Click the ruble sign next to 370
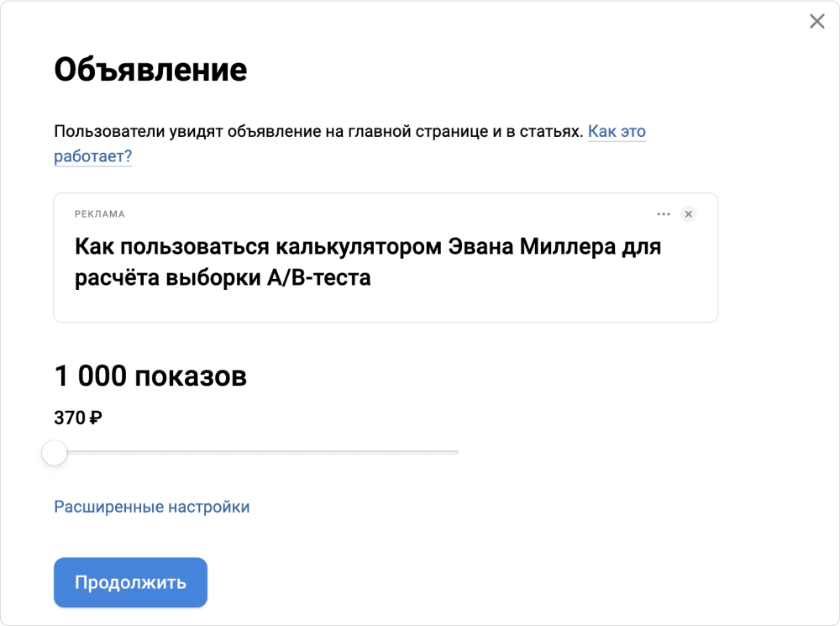 (96, 418)
